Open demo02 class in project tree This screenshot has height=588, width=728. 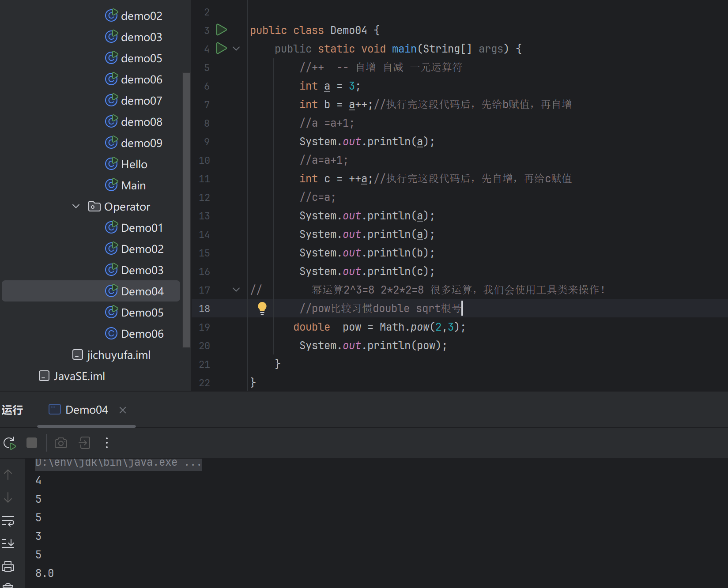pos(134,16)
